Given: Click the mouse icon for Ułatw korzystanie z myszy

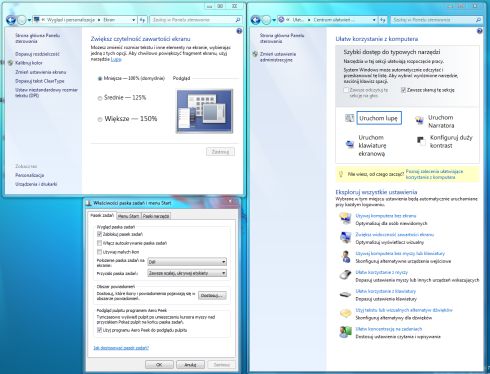Looking at the screenshot, I should 345,275.
